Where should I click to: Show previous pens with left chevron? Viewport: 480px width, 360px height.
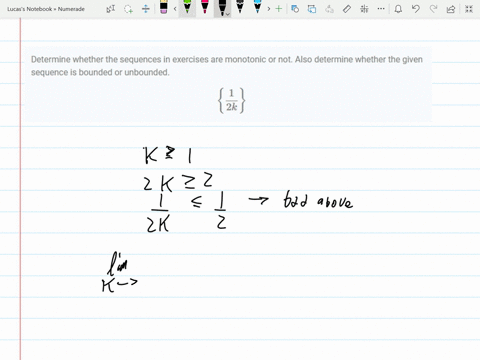click(x=175, y=9)
